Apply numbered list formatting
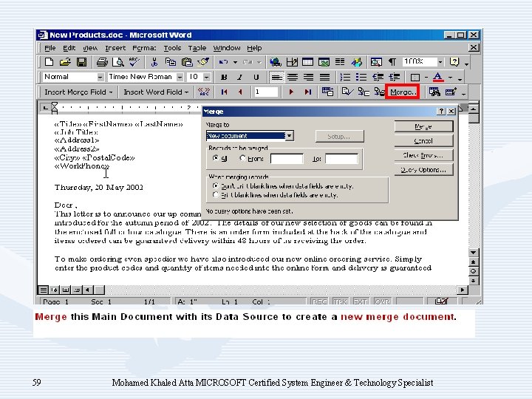 (x=345, y=78)
